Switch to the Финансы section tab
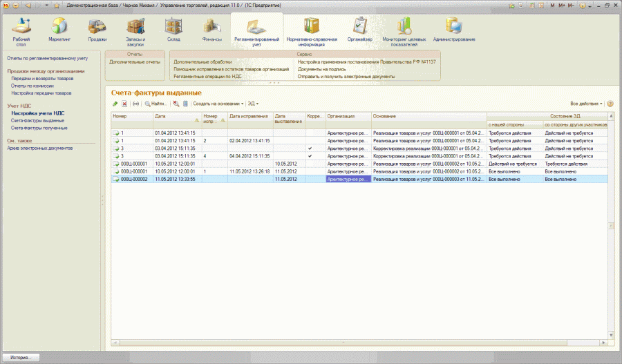The image size is (622, 364). click(x=211, y=30)
